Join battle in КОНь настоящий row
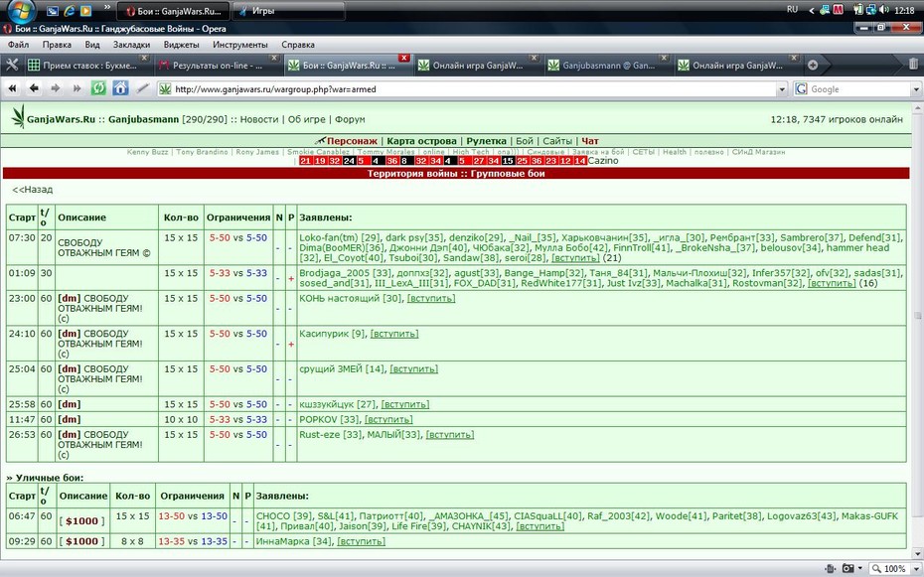Image resolution: width=924 pixels, height=577 pixels. coord(431,299)
